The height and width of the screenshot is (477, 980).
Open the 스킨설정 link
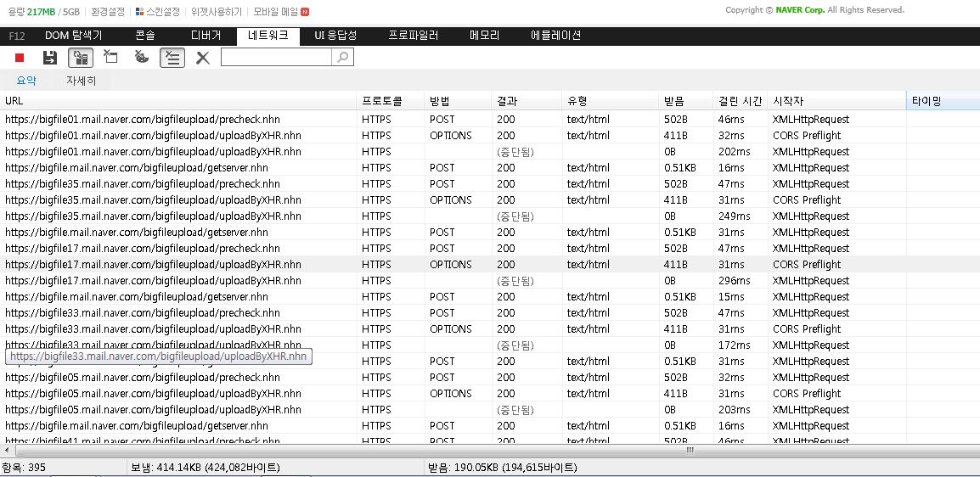click(x=157, y=11)
